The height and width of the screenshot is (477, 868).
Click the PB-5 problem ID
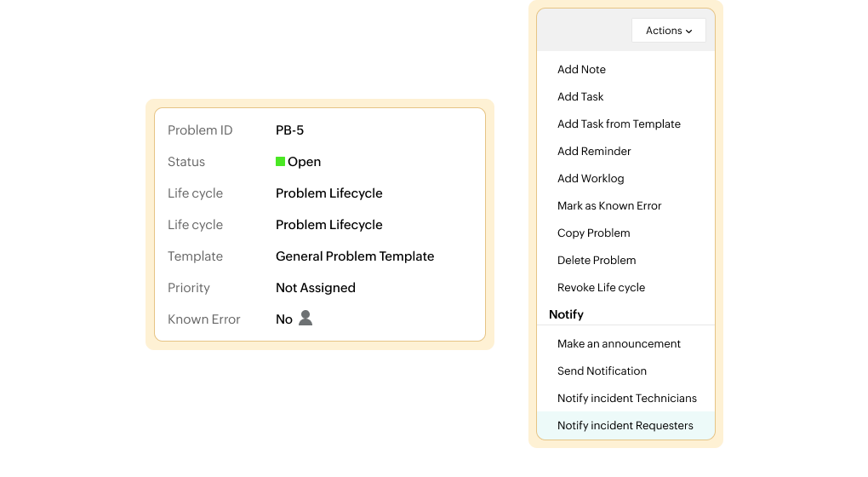pyautogui.click(x=289, y=130)
